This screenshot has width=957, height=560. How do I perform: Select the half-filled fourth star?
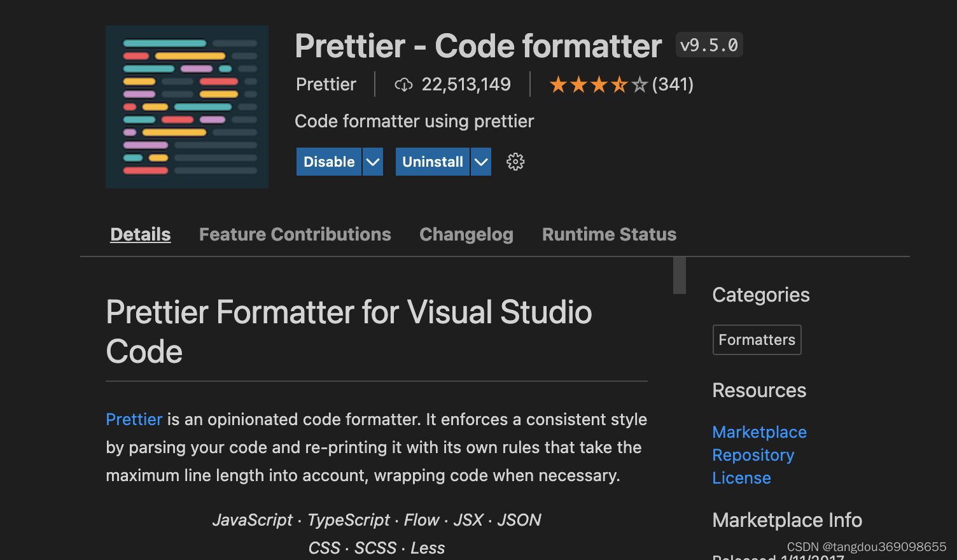[618, 83]
